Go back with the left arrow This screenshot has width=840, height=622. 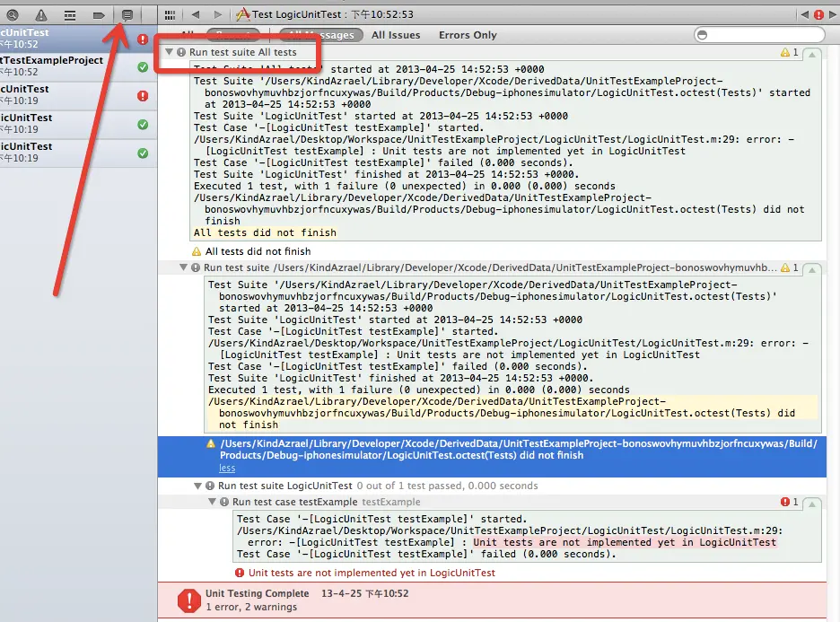pos(196,14)
